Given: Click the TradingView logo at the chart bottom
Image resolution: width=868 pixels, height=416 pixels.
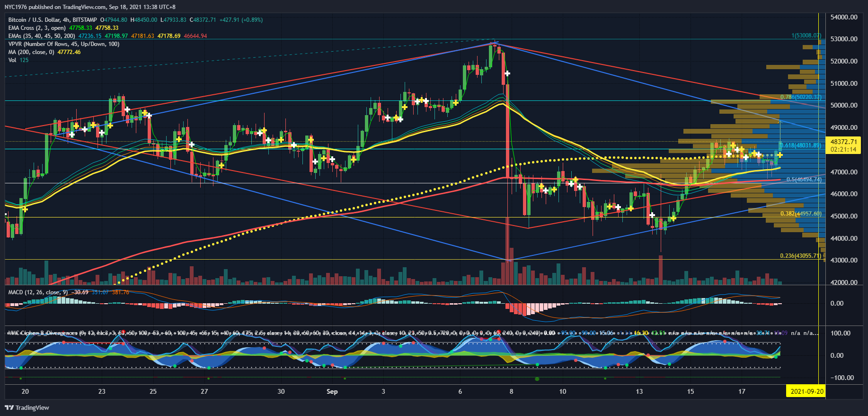Looking at the screenshot, I should point(27,407).
